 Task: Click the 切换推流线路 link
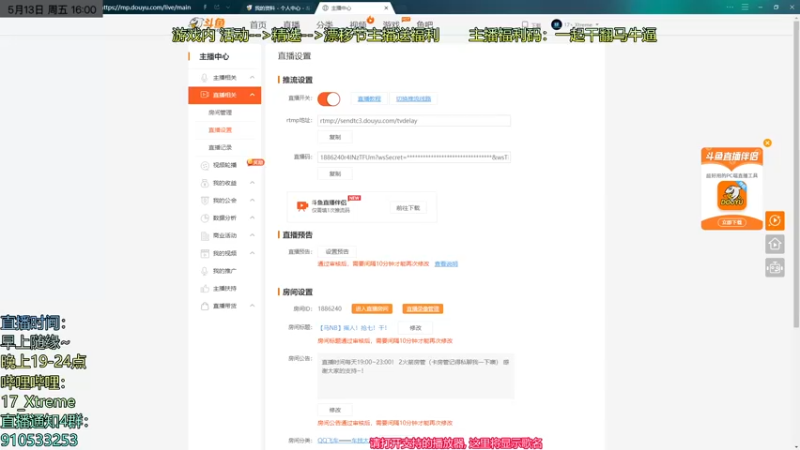[x=413, y=99]
